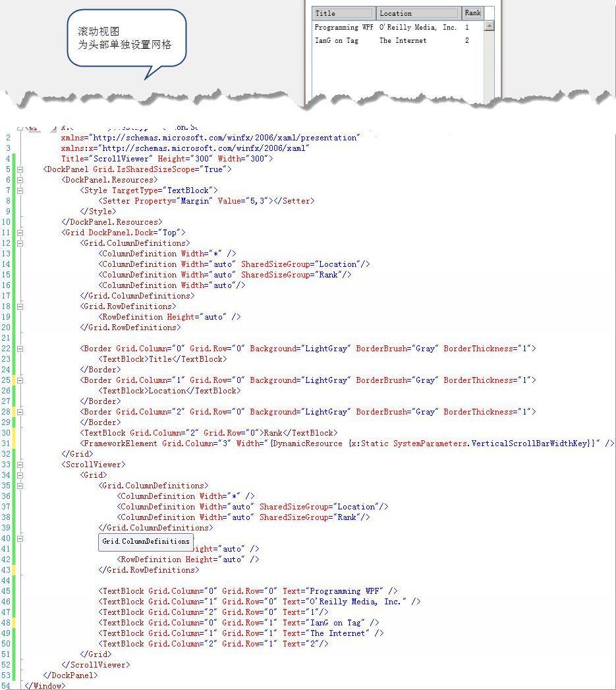Click the Setter Property="Margin" line
616x690 pixels.
(x=206, y=201)
